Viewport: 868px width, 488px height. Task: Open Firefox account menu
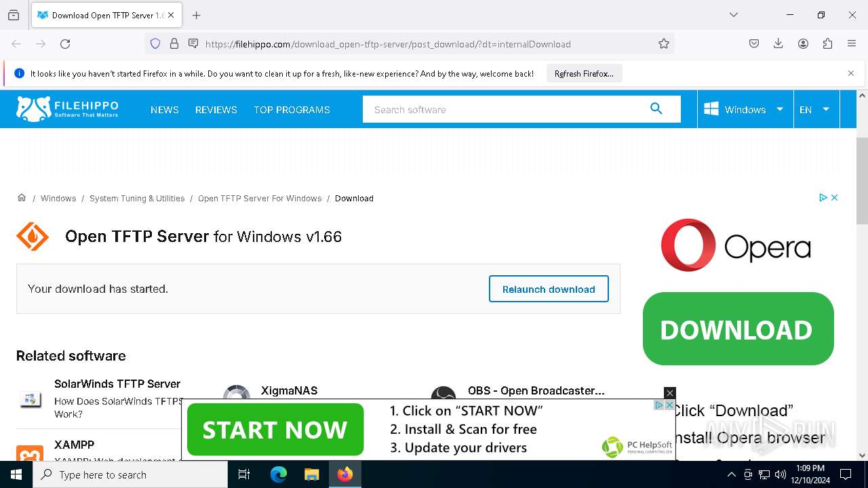pyautogui.click(x=803, y=44)
